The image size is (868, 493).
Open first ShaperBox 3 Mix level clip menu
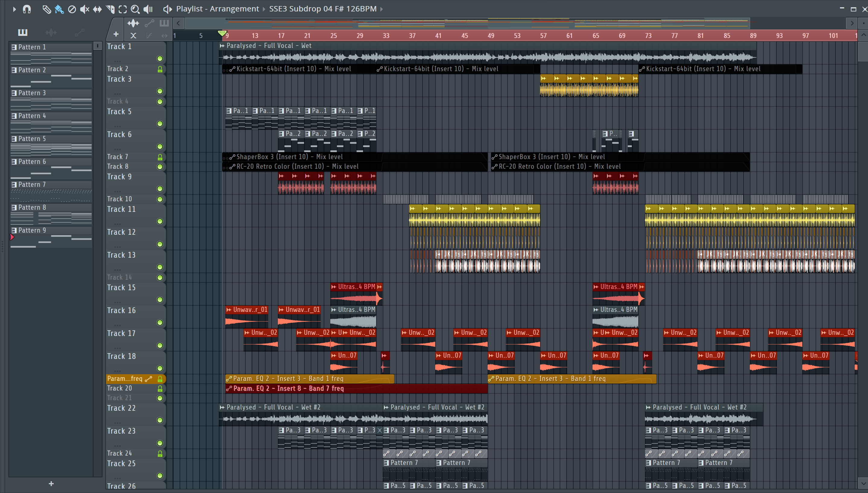pos(232,157)
